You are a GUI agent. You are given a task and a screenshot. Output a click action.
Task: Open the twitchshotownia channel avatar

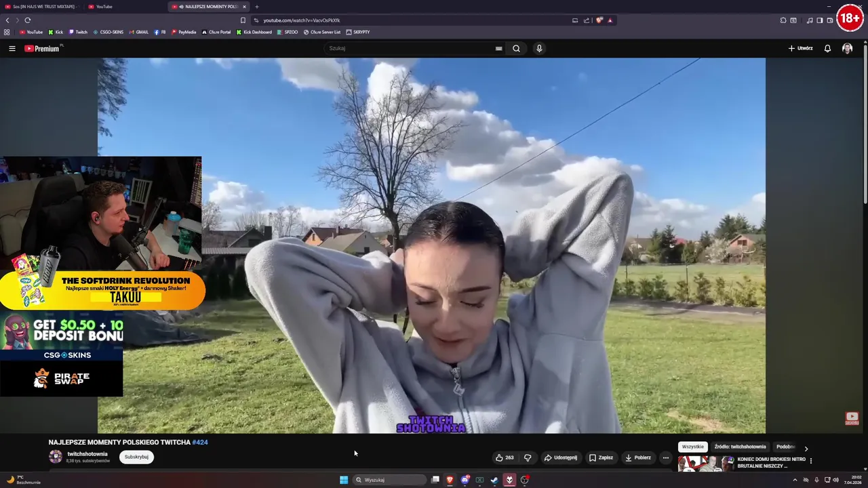coord(56,457)
